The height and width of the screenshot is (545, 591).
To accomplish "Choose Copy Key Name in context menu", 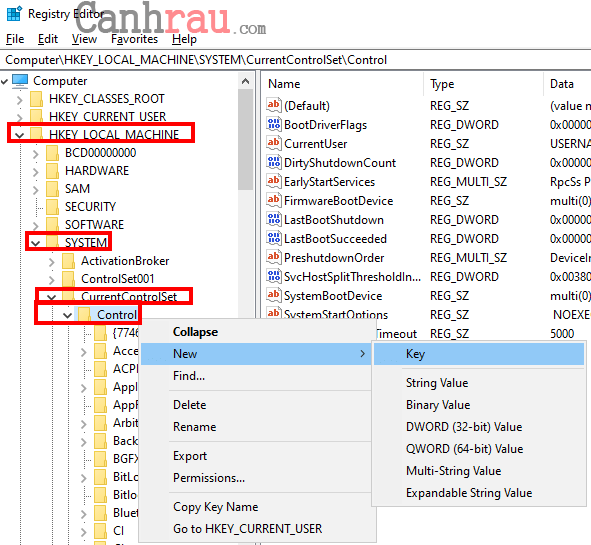I will (256, 507).
